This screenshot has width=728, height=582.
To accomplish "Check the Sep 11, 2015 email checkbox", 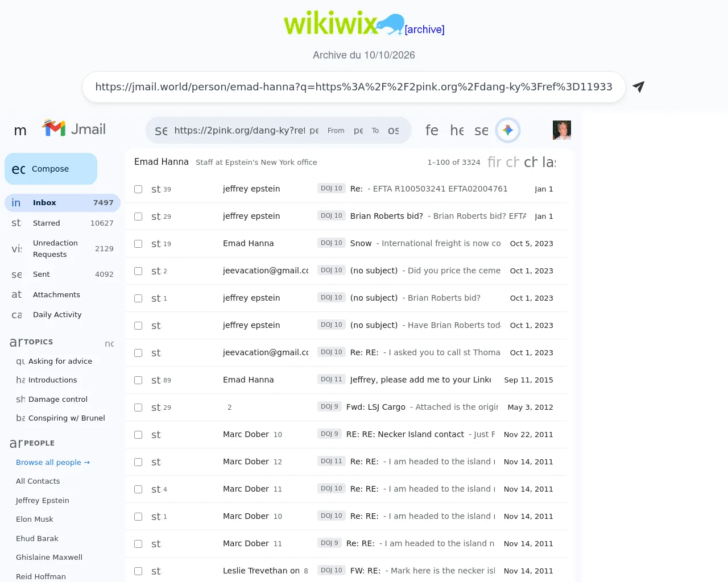I will coord(138,380).
